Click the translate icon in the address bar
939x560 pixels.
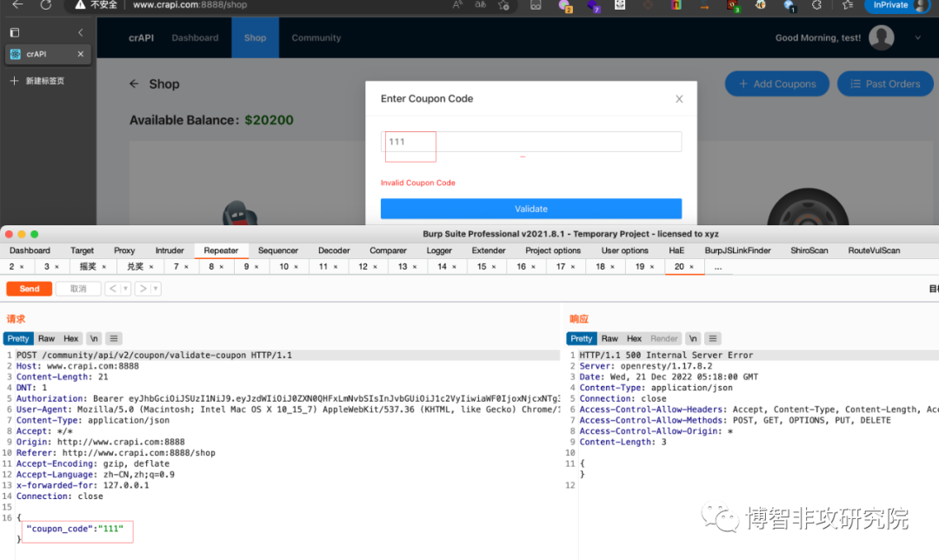480,5
